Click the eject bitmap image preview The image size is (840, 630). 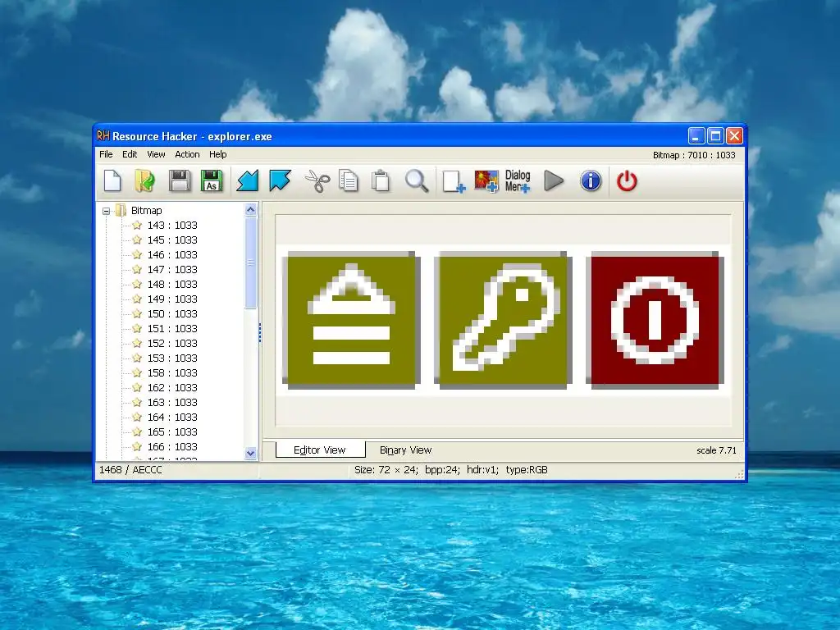(351, 321)
